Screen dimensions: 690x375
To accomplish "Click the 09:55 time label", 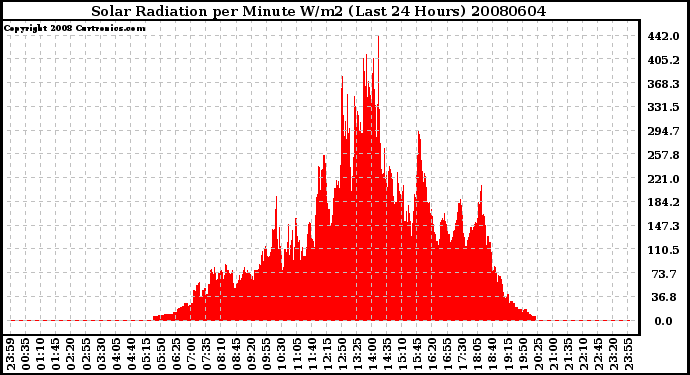I will [x=266, y=354].
